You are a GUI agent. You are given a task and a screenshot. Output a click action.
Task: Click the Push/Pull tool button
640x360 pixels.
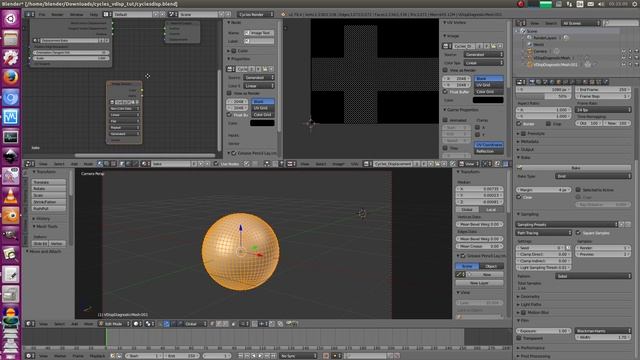pos(49,209)
